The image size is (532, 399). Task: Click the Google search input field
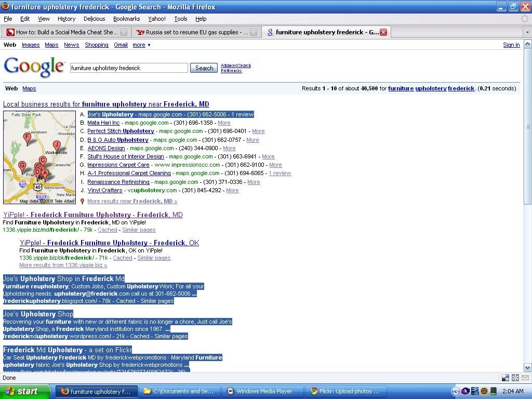[x=129, y=68]
